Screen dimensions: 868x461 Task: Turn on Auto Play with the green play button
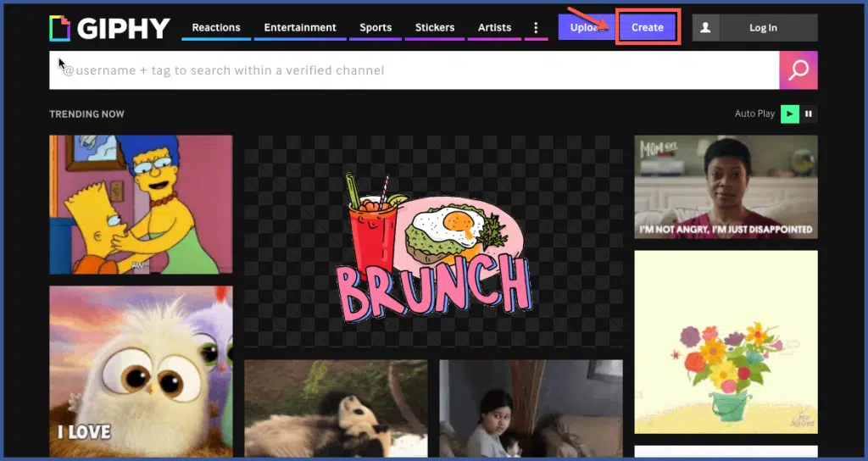(x=789, y=114)
